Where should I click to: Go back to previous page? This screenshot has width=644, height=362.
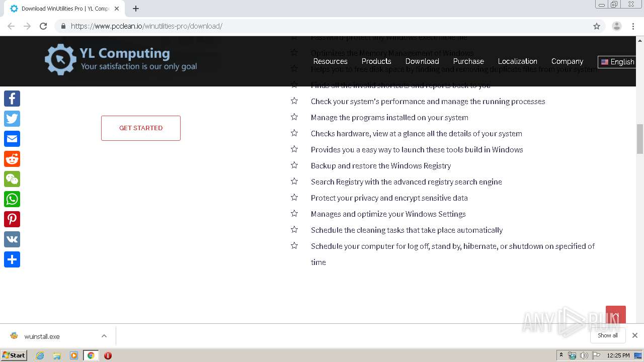point(11,26)
